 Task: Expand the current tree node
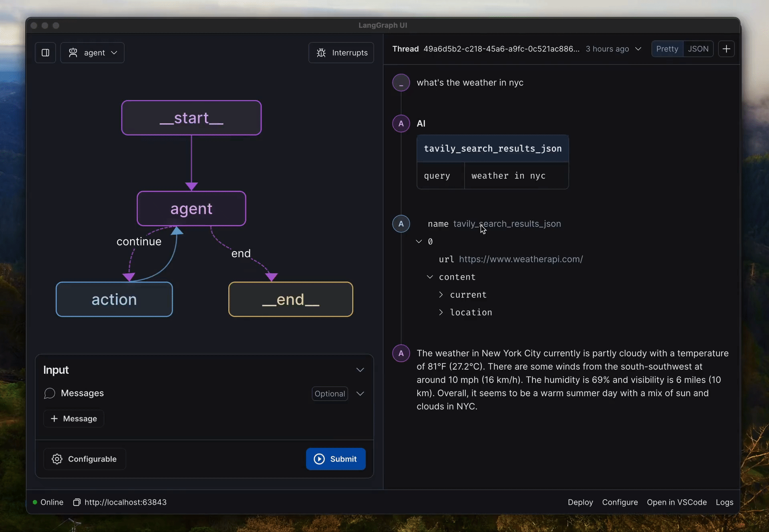[441, 295]
